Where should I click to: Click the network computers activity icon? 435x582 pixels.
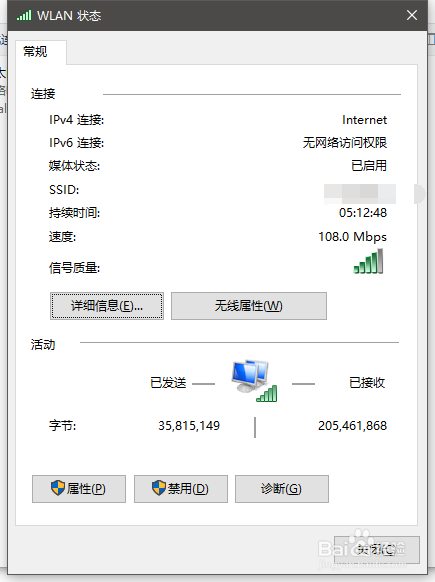coord(254,380)
